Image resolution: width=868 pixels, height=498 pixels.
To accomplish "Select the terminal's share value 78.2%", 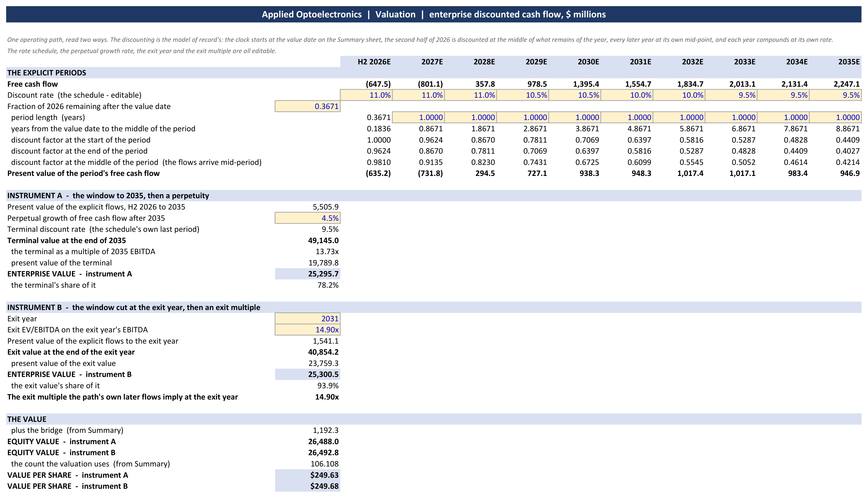I will click(328, 285).
